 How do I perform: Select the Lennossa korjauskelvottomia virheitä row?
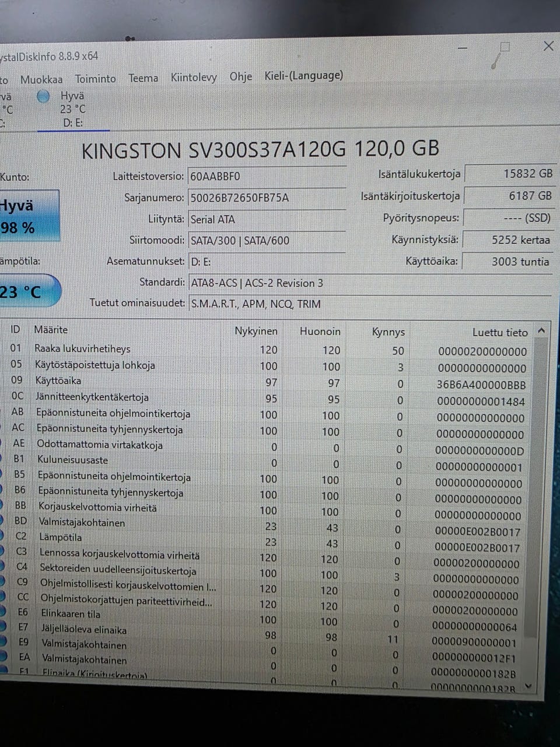tap(265, 557)
